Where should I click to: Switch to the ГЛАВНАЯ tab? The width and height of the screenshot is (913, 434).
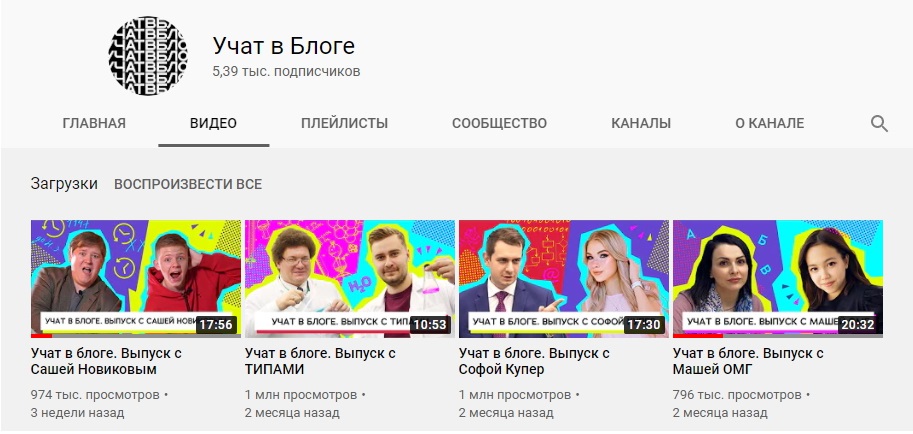tap(94, 124)
